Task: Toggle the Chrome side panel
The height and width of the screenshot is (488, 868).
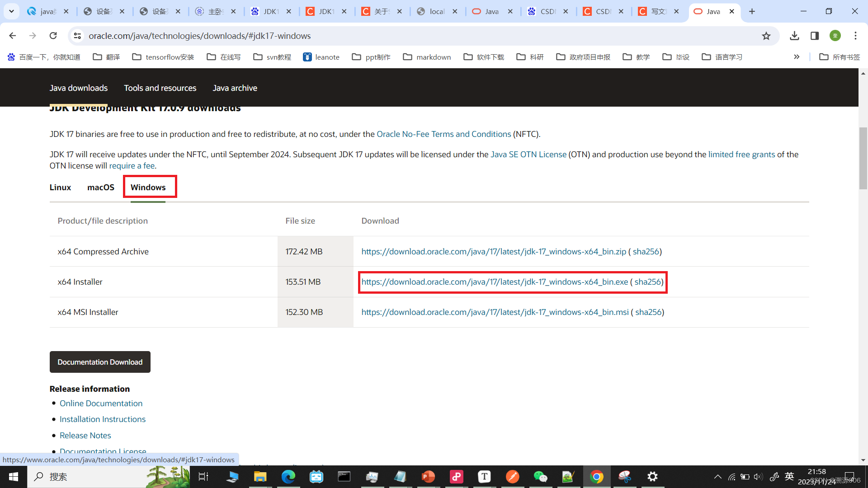Action: (815, 36)
